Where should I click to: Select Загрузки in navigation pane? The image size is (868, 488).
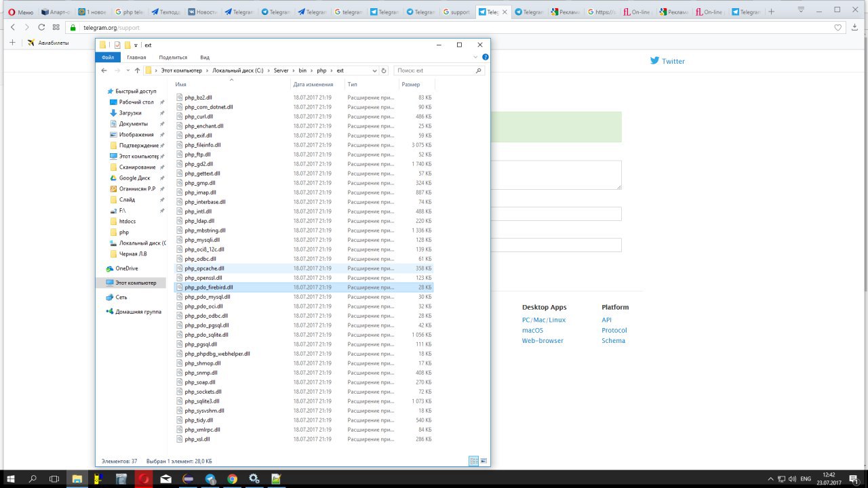(130, 113)
